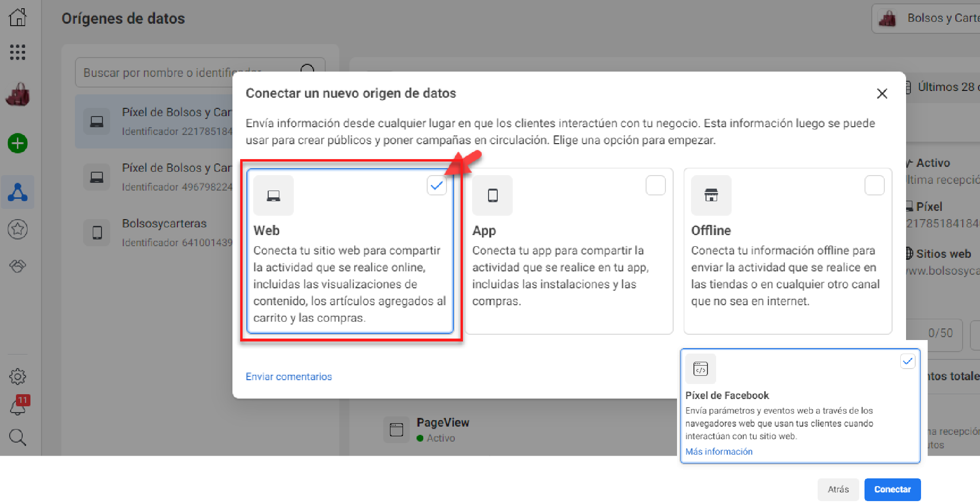Toggle the Píxel de Facebook checkbox
This screenshot has height=504, width=980.
click(908, 361)
